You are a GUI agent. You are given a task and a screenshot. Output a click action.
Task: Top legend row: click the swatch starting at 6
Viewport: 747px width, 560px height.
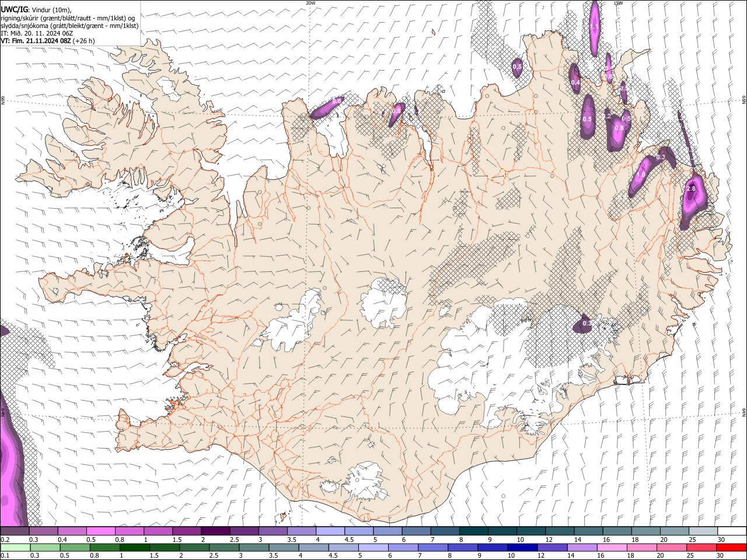(x=416, y=531)
